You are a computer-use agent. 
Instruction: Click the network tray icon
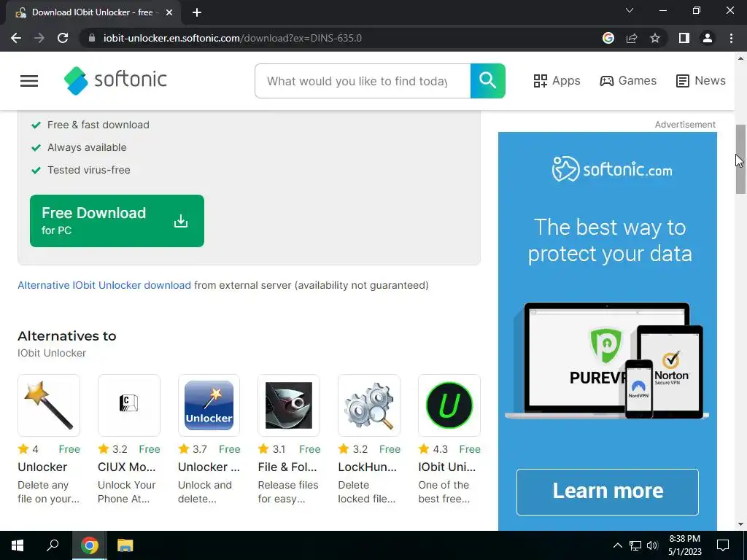tap(635, 545)
